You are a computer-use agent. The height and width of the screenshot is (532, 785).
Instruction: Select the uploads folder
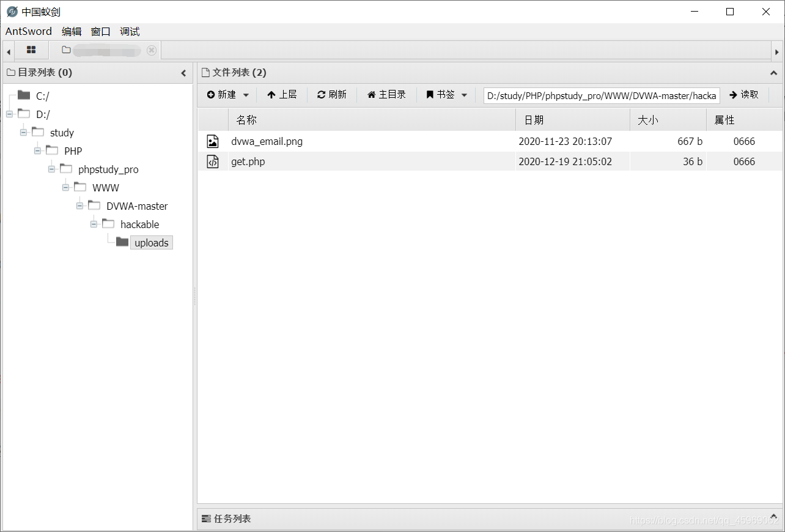152,243
